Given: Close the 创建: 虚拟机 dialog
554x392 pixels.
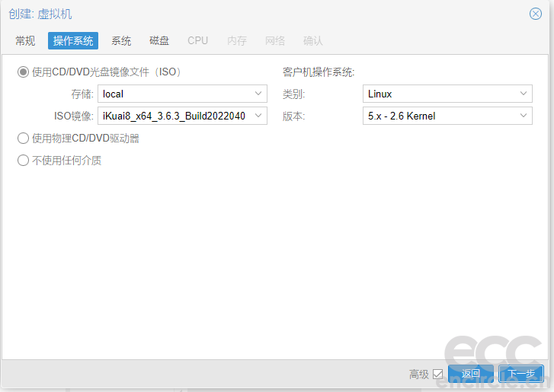Looking at the screenshot, I should pyautogui.click(x=536, y=14).
